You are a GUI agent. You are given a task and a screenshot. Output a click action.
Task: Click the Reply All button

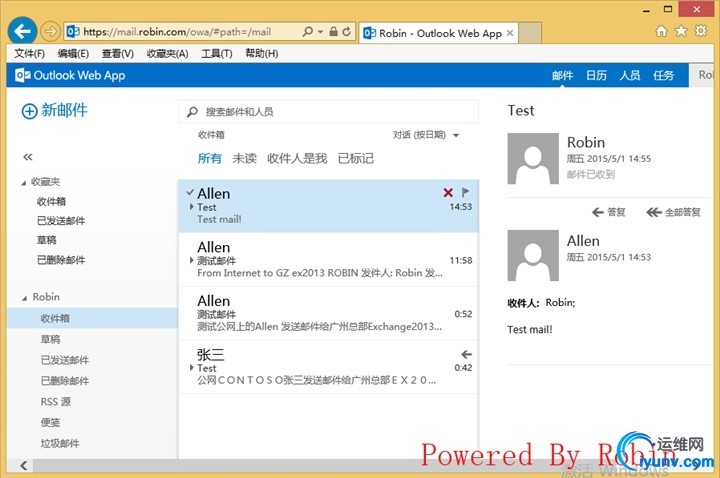(673, 212)
